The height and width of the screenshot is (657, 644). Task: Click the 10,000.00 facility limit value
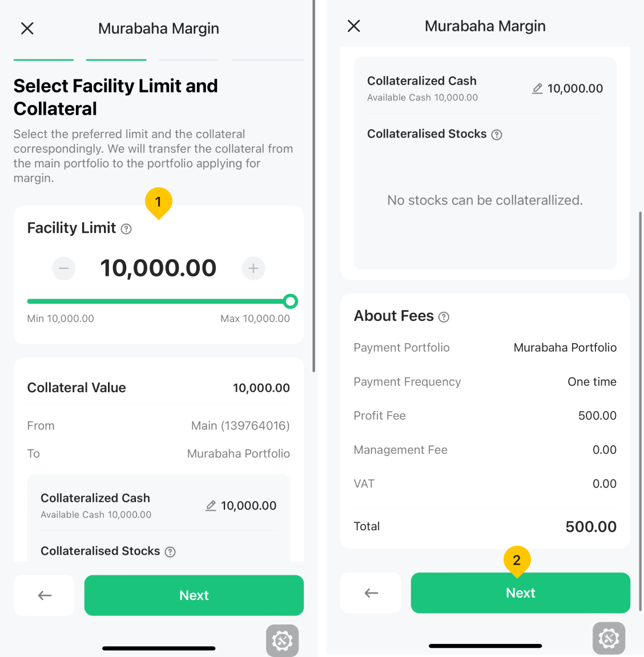[x=158, y=268]
